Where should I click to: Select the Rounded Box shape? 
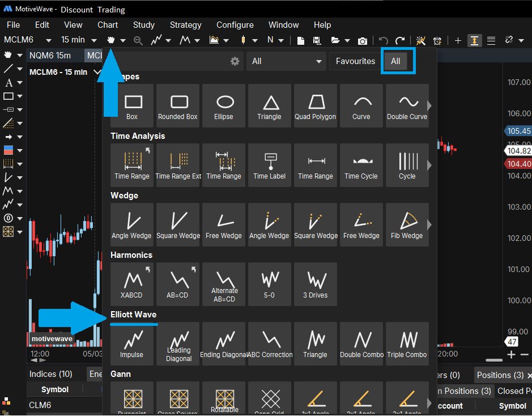click(178, 106)
